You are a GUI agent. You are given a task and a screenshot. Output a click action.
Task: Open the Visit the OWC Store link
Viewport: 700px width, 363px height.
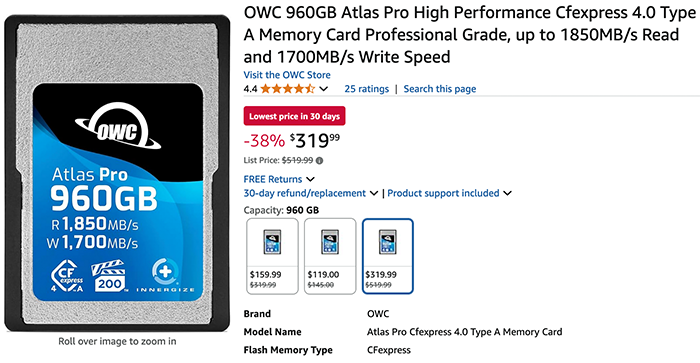(287, 75)
